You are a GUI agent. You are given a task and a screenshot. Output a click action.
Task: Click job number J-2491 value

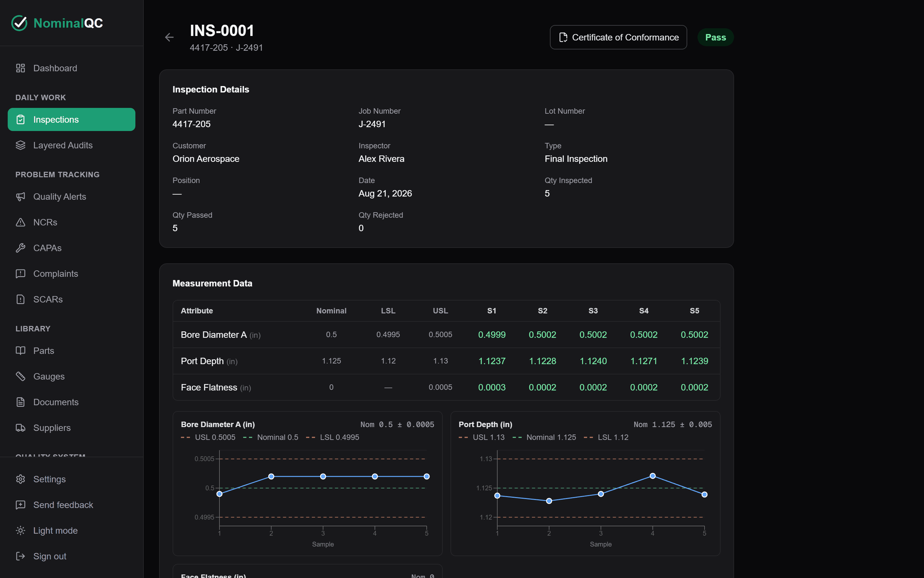pos(372,124)
